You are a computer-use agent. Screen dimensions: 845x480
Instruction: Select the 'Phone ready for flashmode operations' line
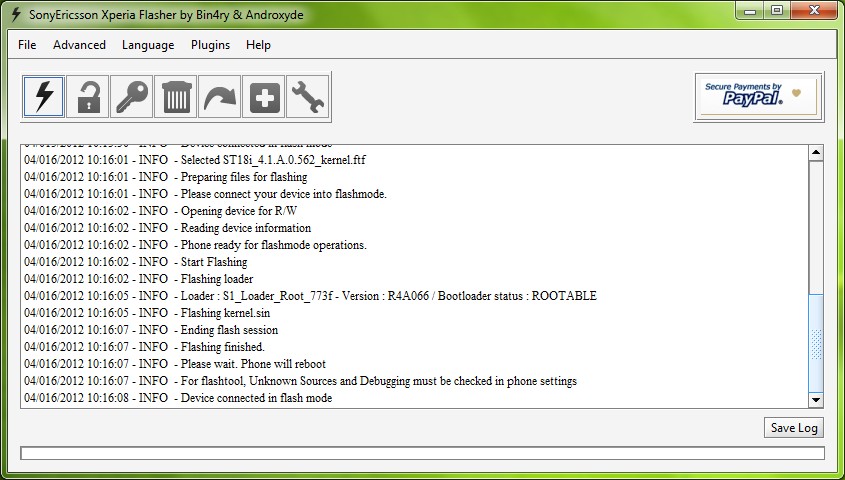pos(196,245)
